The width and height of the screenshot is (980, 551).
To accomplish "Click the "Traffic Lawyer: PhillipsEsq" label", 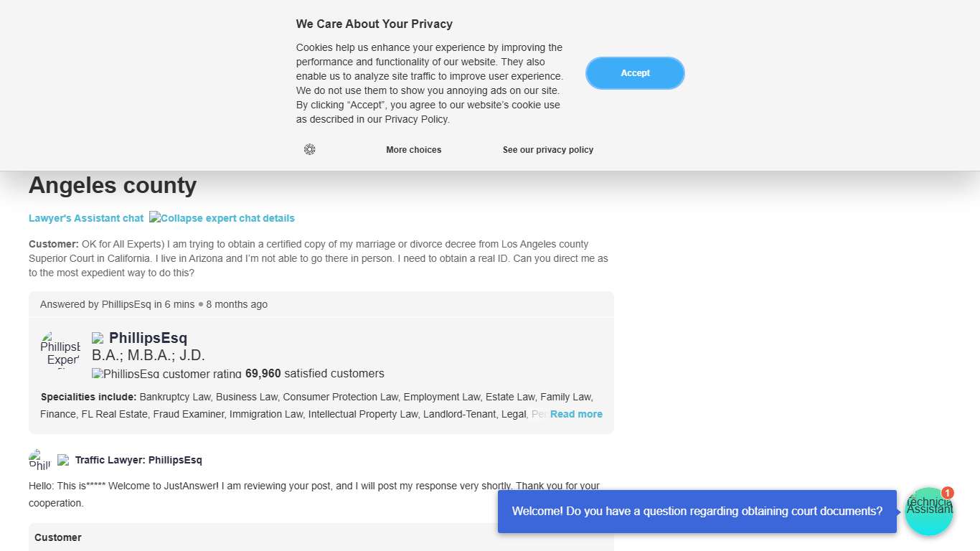I will [x=138, y=460].
